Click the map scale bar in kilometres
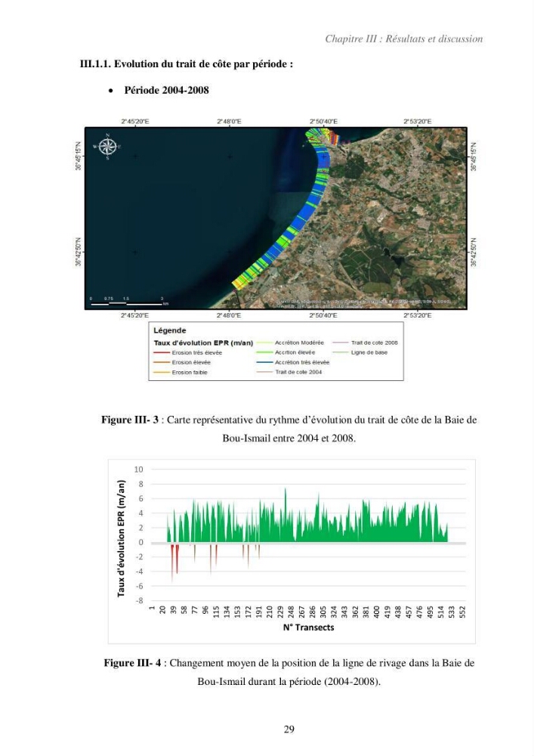This screenshot has width=534, height=756. tap(128, 302)
